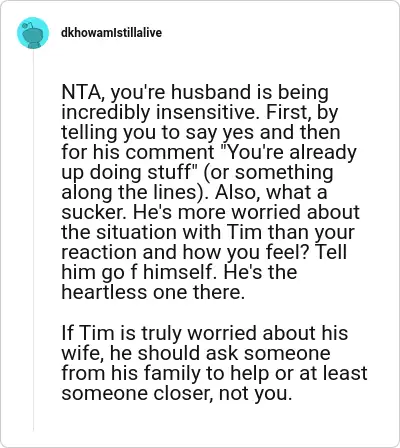Open the Reddit snoo avatar of dkhowamIstillalive
This screenshot has height=448, width=400.
[x=33, y=33]
